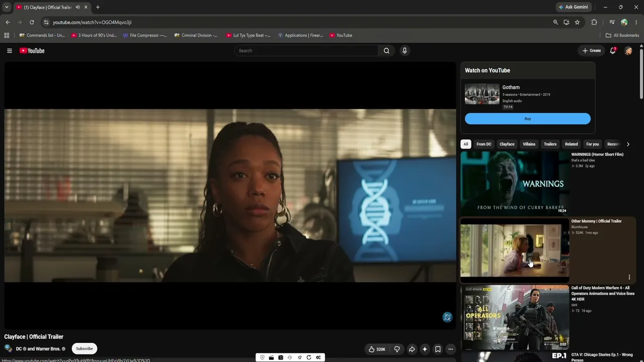Select the For you filter chip
The height and width of the screenshot is (362, 644).
(x=593, y=144)
